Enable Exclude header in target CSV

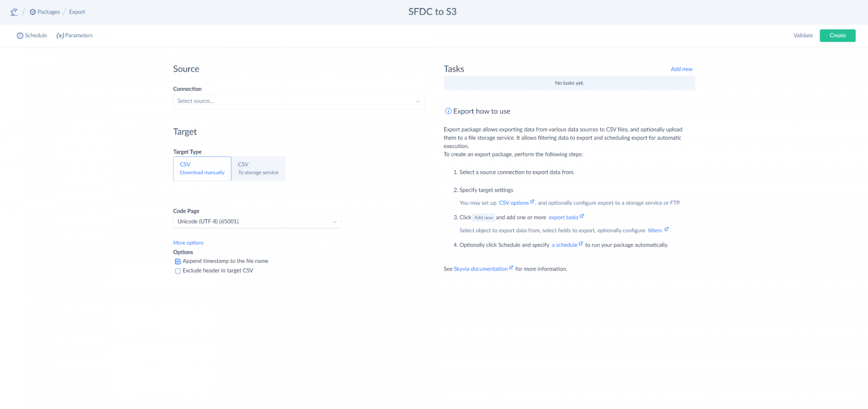click(x=178, y=271)
